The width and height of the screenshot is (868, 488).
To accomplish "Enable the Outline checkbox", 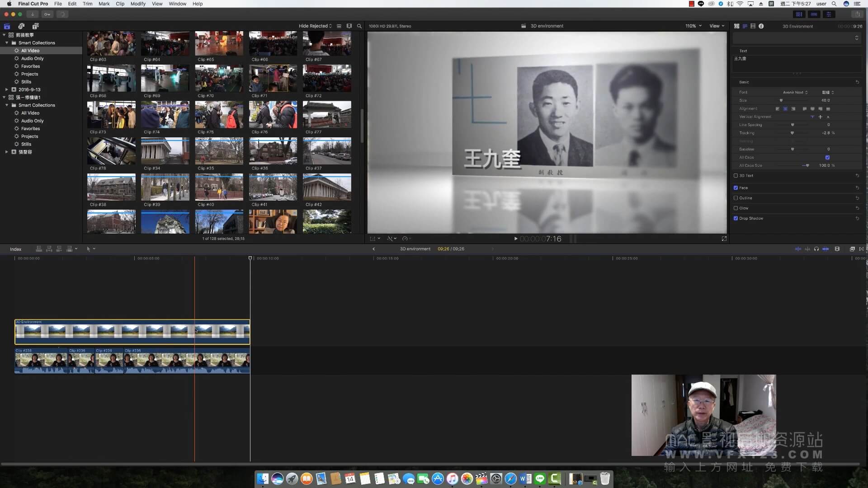I will pos(736,198).
